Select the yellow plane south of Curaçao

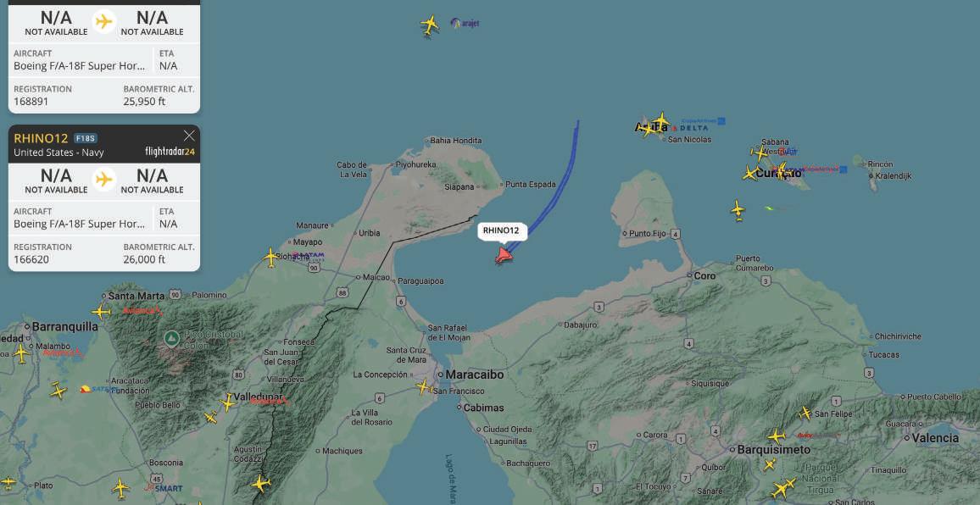(x=738, y=209)
